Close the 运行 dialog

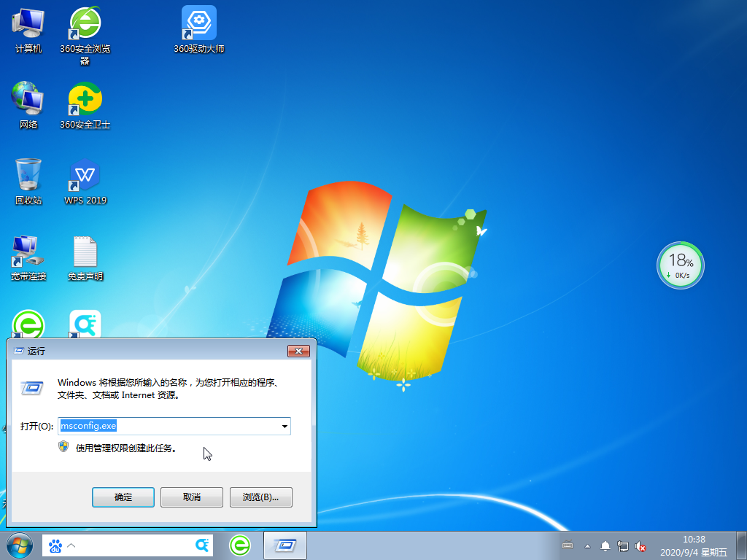click(x=298, y=351)
